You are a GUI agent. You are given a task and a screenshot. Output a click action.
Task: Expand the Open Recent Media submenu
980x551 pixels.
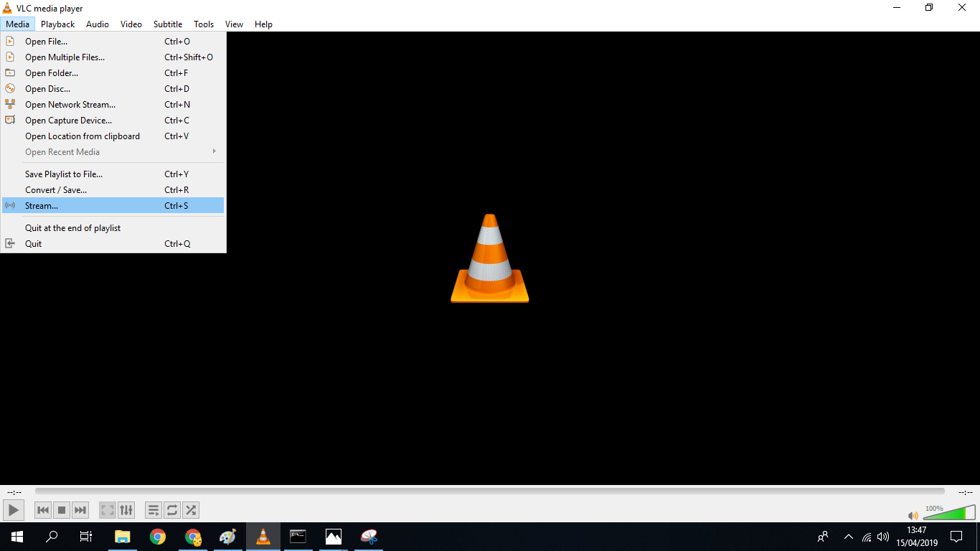pyautogui.click(x=214, y=151)
